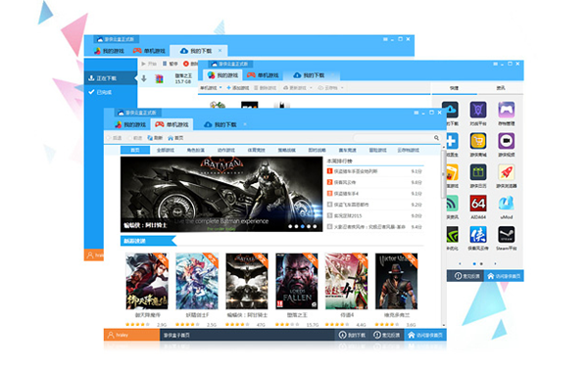588x369 pixels.
Task: Launch the rocket browser icon
Action: pyautogui.click(x=507, y=172)
